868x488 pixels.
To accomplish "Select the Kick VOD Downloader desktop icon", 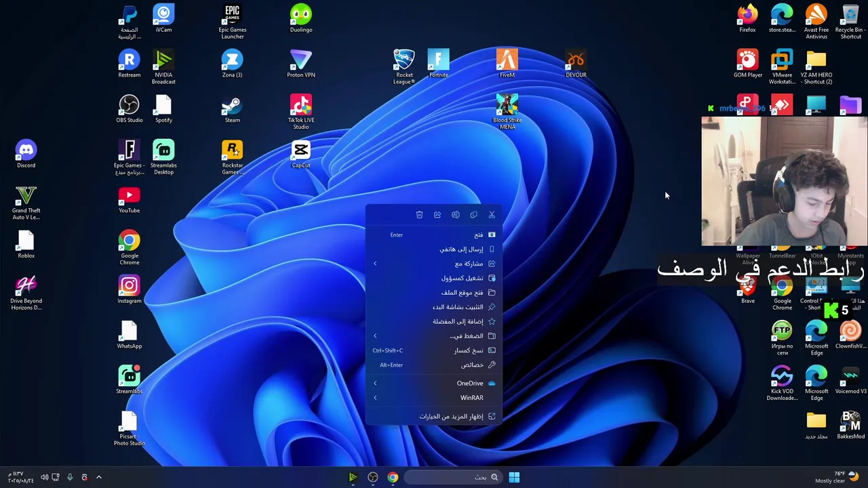I will (x=782, y=383).
